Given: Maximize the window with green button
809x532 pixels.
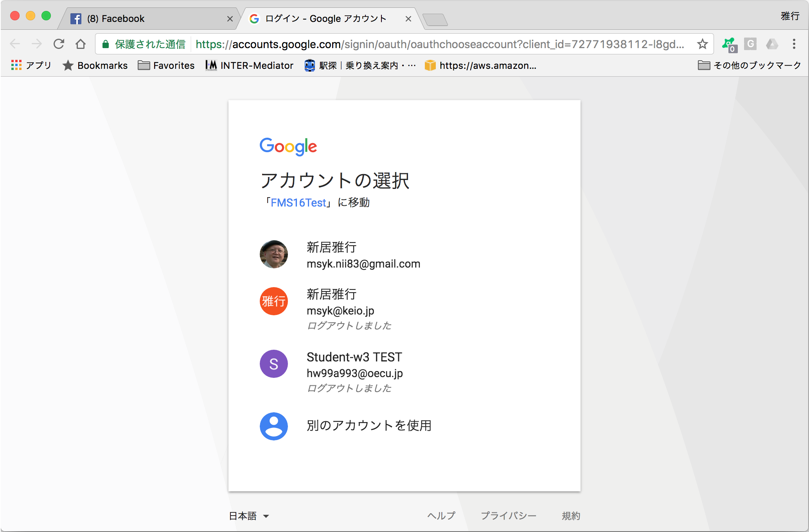Looking at the screenshot, I should coord(46,16).
